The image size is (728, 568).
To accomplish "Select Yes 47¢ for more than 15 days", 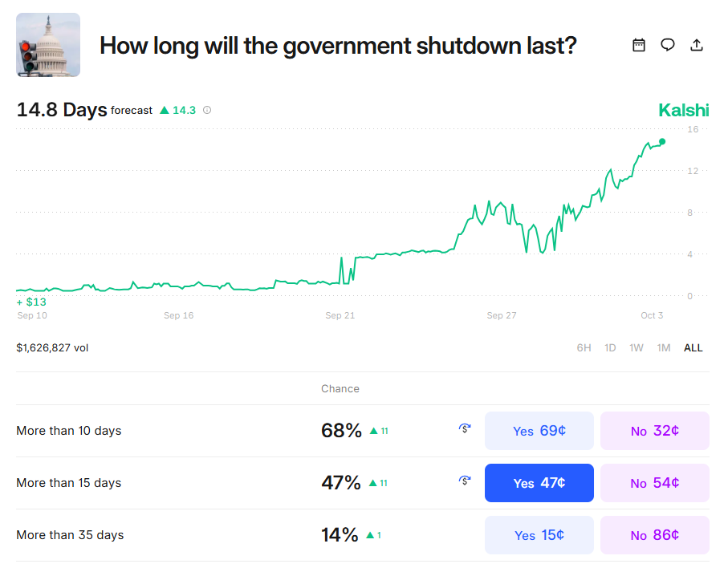I will [x=539, y=483].
